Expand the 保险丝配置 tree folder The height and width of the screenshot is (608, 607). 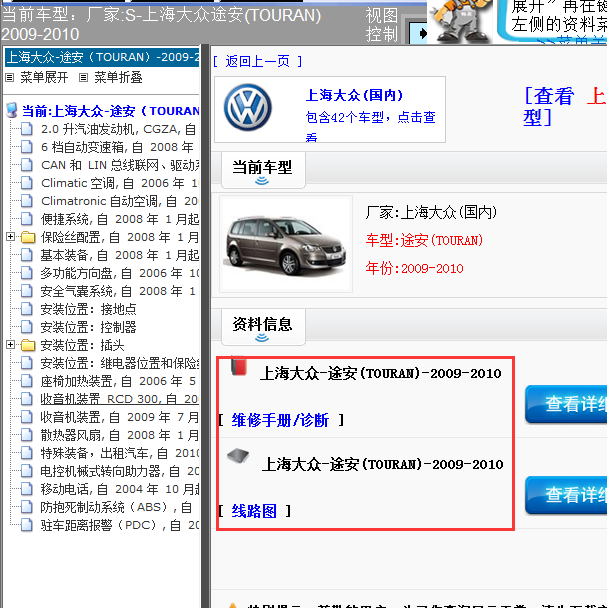point(10,237)
